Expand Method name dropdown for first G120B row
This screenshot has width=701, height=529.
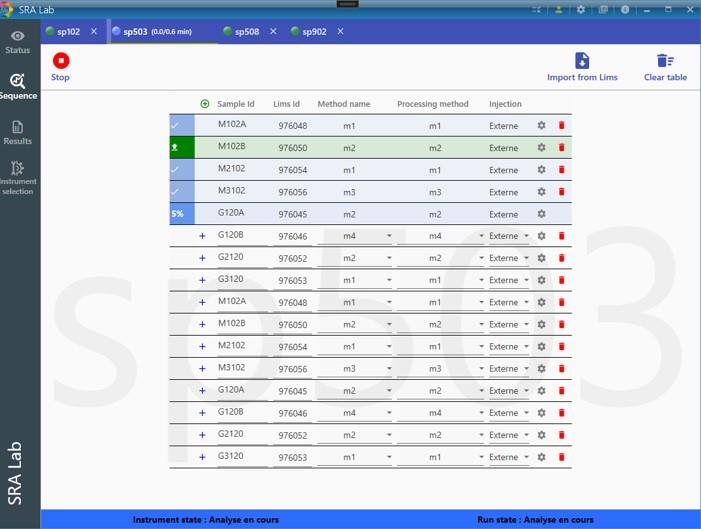(x=389, y=236)
